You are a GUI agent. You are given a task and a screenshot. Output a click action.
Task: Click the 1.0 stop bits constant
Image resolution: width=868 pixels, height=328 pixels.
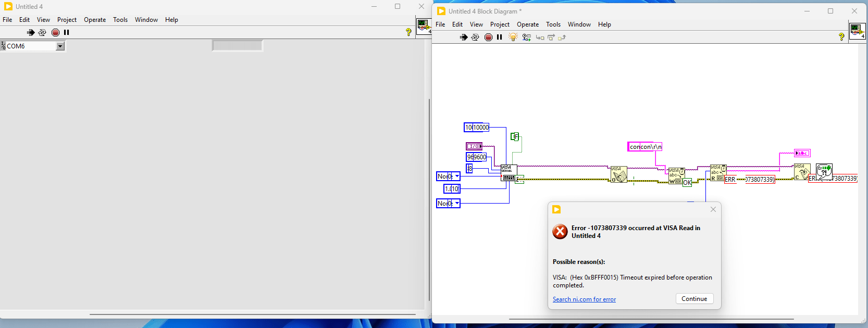coord(452,188)
